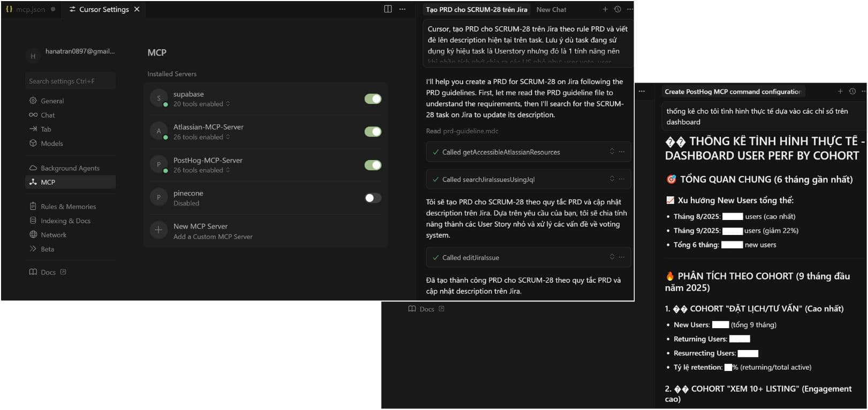Click the Atlassian server avatar icon
868x410 pixels.
(158, 131)
